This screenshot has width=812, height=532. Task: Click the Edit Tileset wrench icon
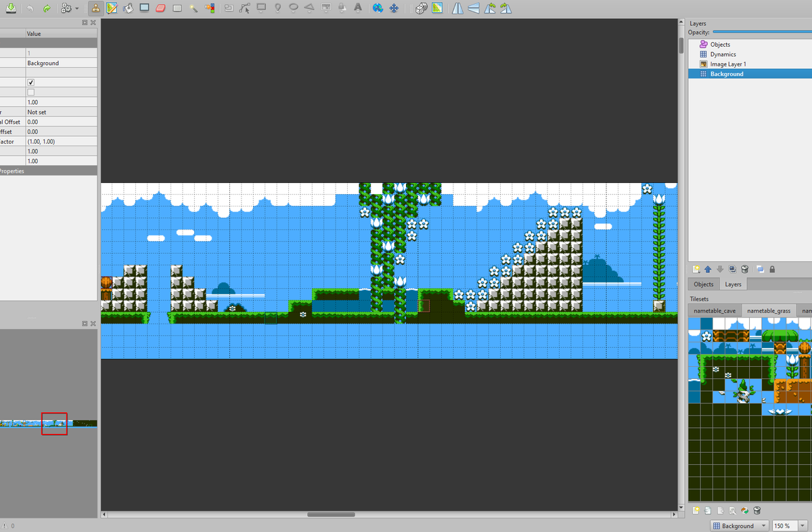coord(733,510)
